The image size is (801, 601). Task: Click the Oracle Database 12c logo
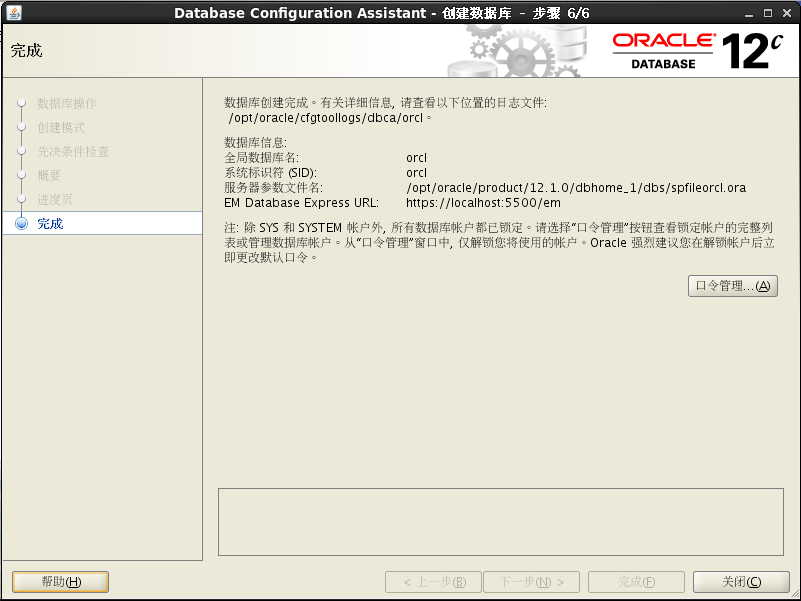point(697,51)
